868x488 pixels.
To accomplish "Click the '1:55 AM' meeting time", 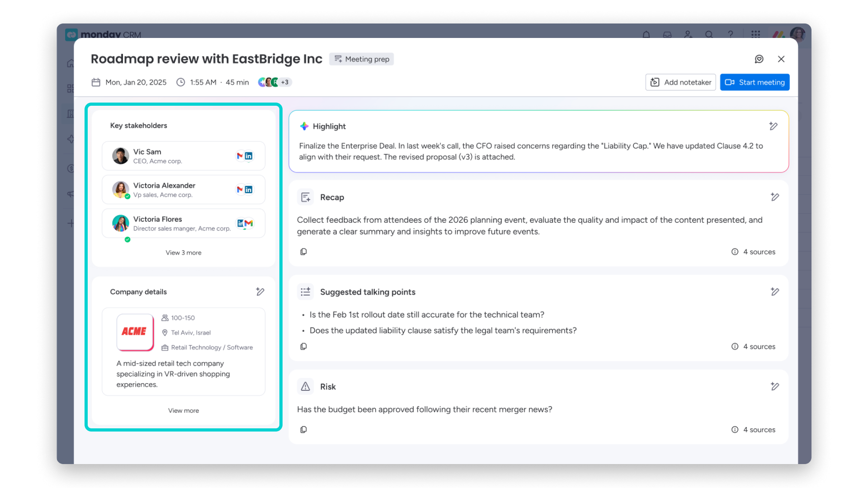I will pos(203,82).
